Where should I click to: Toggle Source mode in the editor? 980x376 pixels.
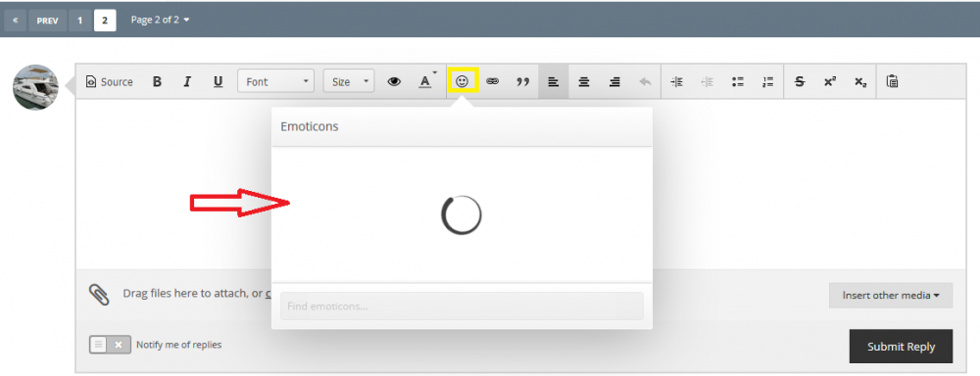point(110,82)
